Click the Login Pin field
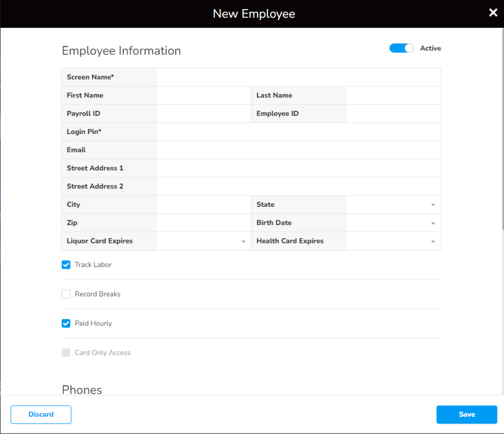Image resolution: width=504 pixels, height=434 pixels. 299,132
